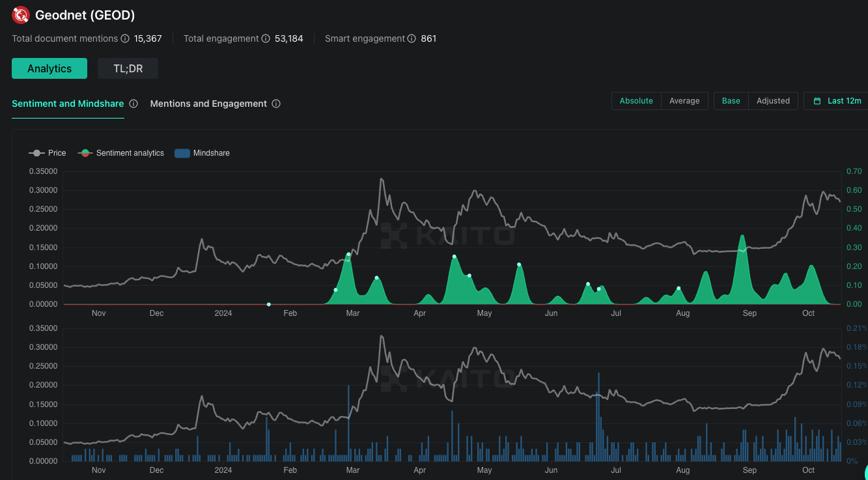Select the Adjusted option
This screenshot has height=480, width=868.
click(x=773, y=101)
